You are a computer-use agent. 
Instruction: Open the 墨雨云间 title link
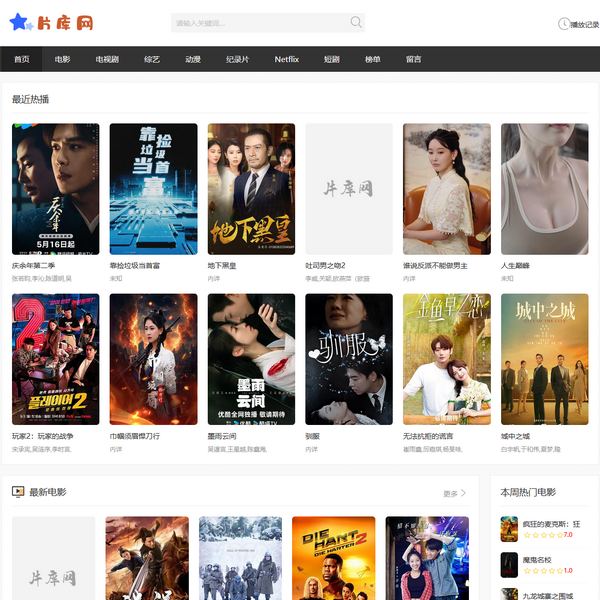pyautogui.click(x=222, y=436)
